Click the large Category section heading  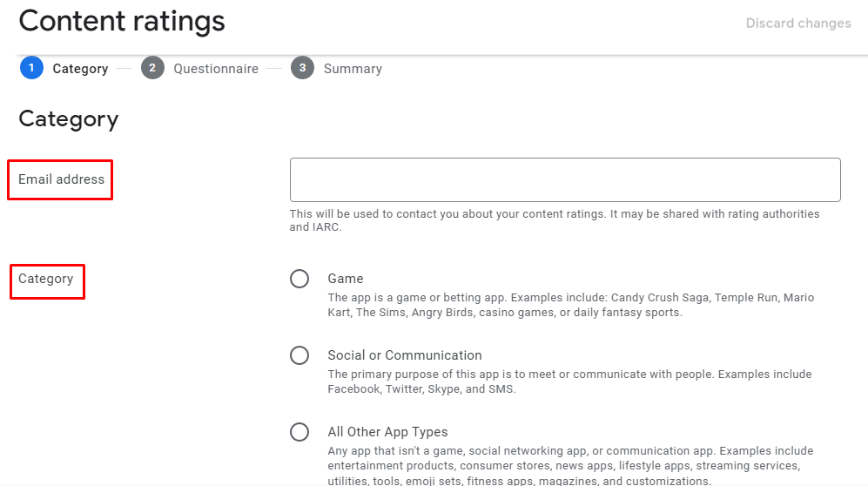pyautogui.click(x=69, y=118)
